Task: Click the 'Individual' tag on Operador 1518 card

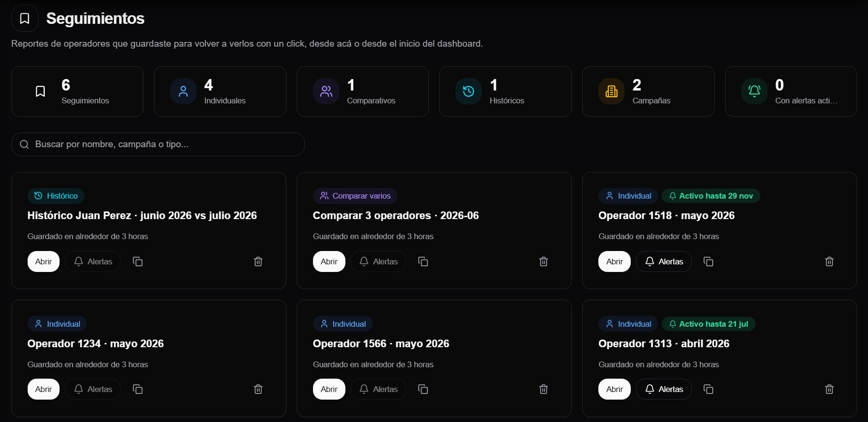Action: pyautogui.click(x=628, y=196)
